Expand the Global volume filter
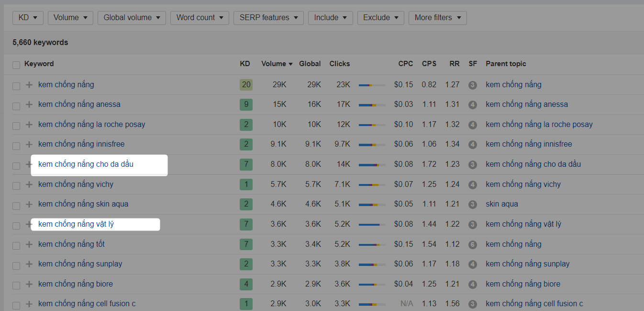This screenshot has height=311, width=644. [x=132, y=18]
